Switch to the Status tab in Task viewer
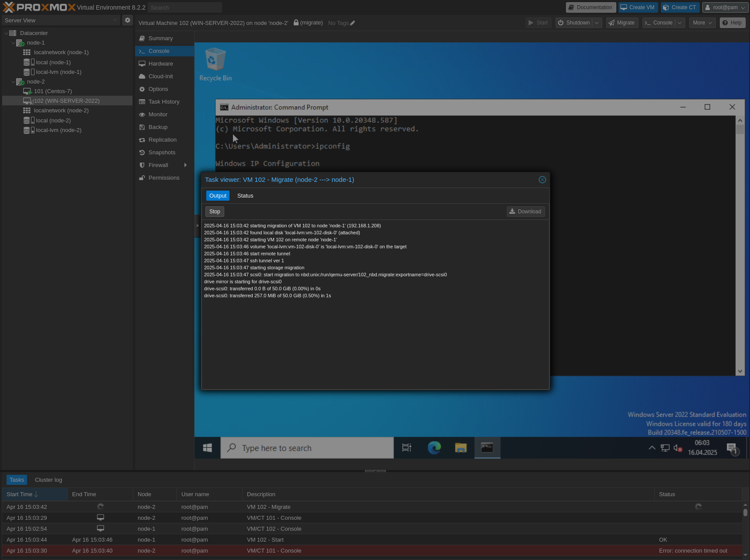 click(x=245, y=195)
